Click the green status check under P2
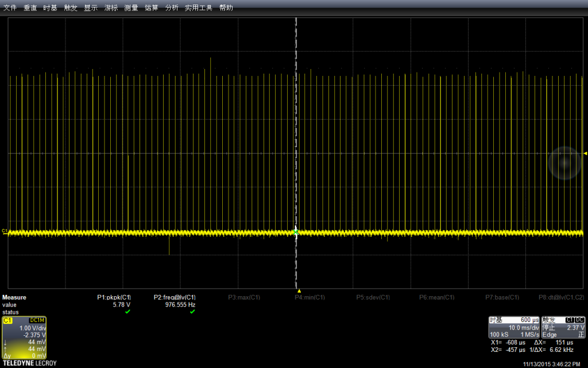The height and width of the screenshot is (368, 588). point(192,312)
